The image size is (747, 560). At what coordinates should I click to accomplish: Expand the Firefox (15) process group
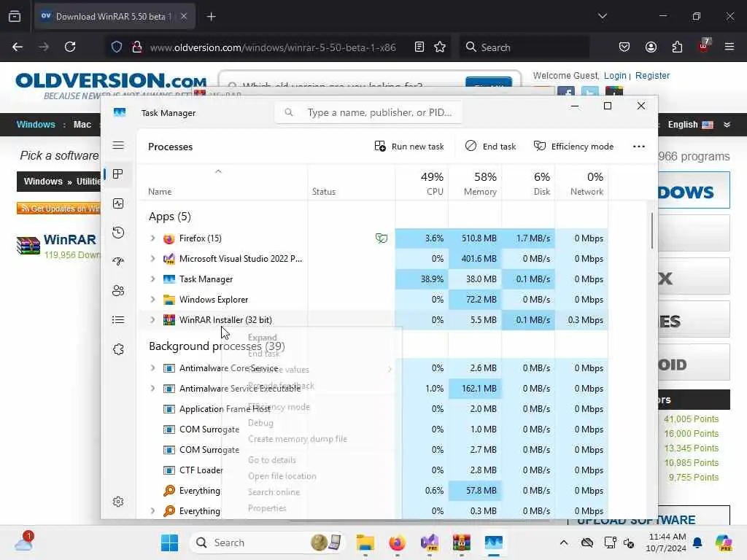(152, 238)
